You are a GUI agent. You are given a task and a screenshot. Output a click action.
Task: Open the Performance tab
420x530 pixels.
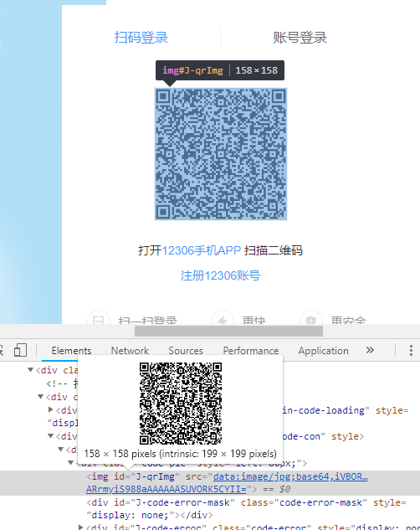point(251,351)
